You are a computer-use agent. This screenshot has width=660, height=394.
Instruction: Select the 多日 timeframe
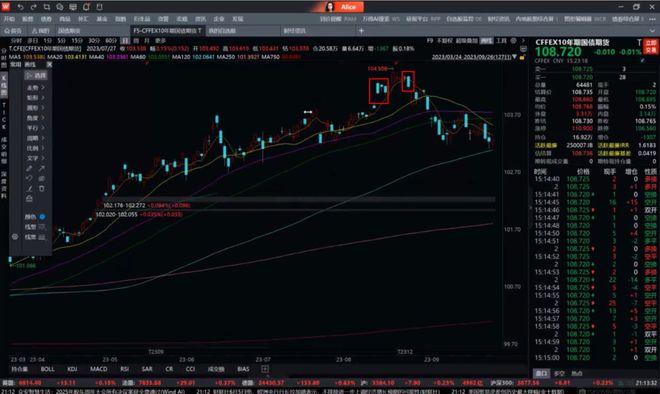point(33,41)
